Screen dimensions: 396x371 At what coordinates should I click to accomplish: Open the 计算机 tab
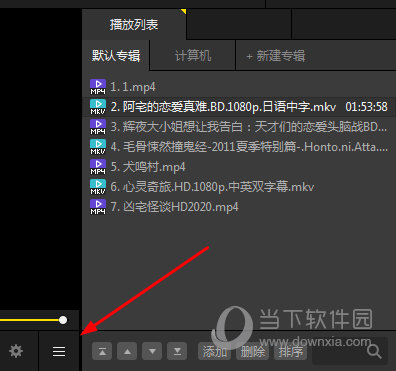(x=193, y=56)
